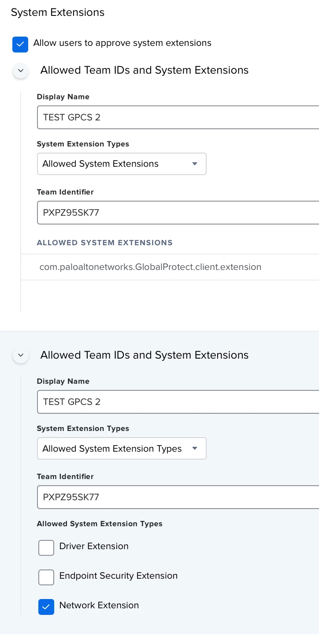Click the System Extensions page heading
Screen dimensions: 319x644
pyautogui.click(x=58, y=12)
